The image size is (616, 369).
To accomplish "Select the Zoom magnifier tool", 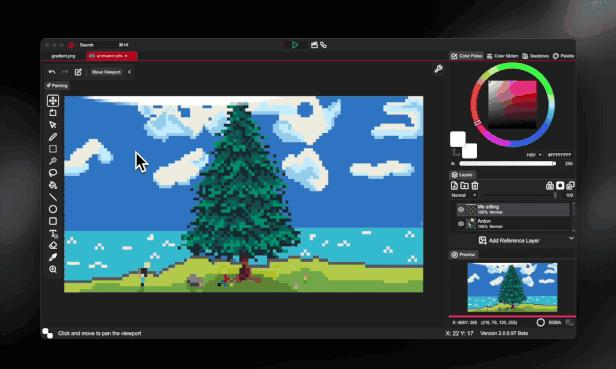I will click(x=53, y=270).
